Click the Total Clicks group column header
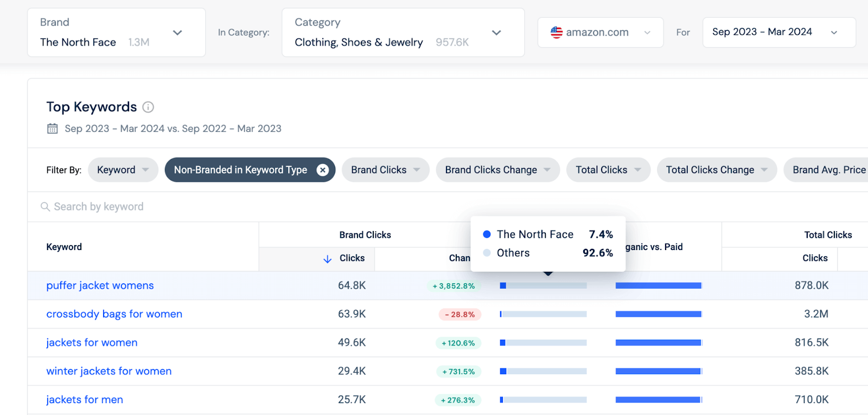Image resolution: width=868 pixels, height=415 pixels. pos(828,235)
